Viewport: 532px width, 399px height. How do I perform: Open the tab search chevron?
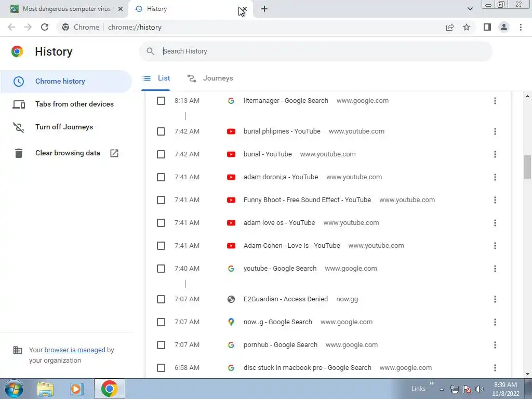(x=470, y=9)
